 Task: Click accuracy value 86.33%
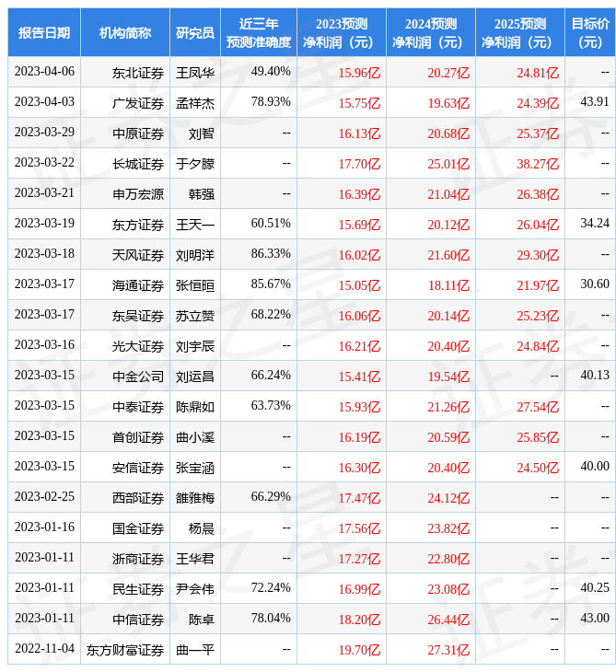pyautogui.click(x=271, y=254)
